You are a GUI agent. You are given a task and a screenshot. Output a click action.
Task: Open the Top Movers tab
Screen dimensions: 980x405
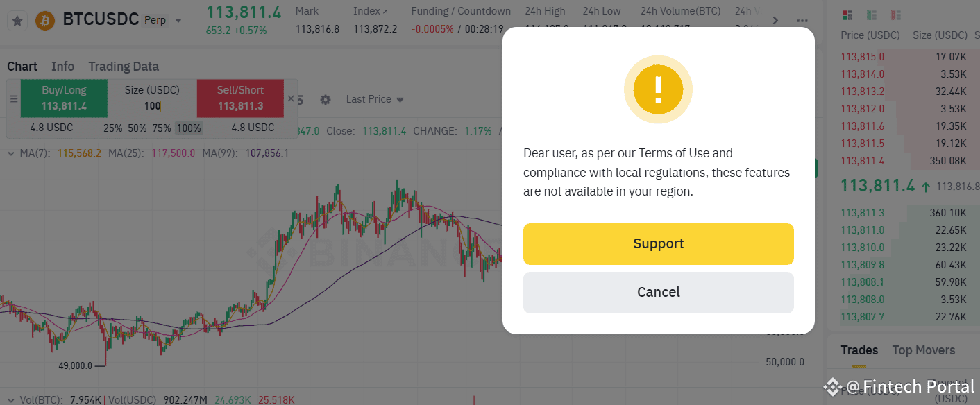coord(923,350)
